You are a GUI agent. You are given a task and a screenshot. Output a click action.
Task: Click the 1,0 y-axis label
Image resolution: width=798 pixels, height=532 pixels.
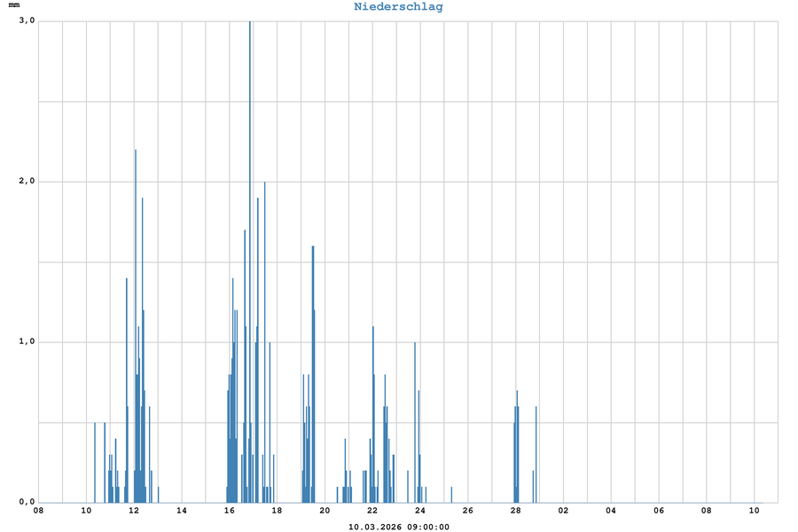[27, 341]
